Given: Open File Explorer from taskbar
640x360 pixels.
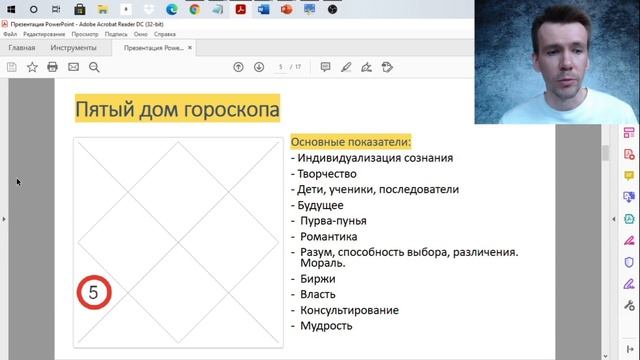Looking at the screenshot, I should point(102,9).
